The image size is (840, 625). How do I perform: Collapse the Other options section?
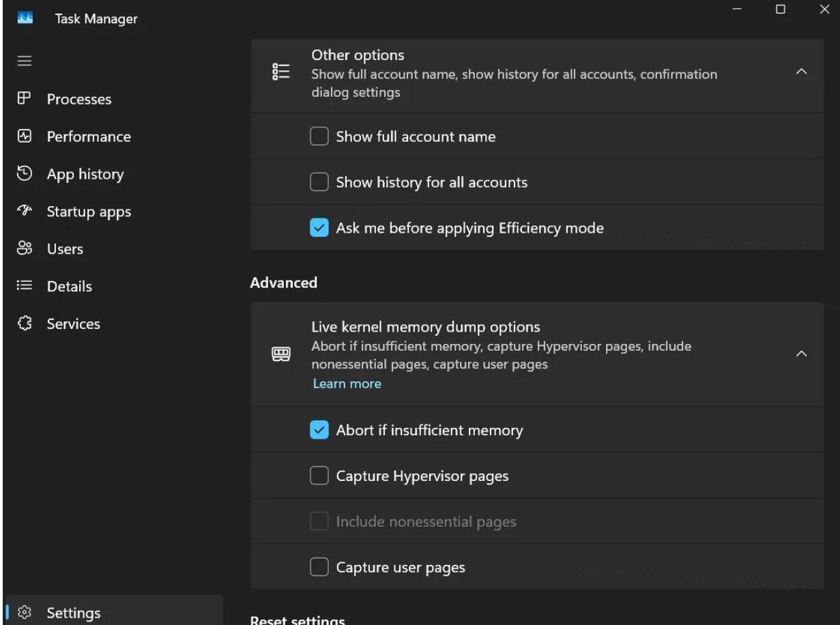(x=802, y=71)
